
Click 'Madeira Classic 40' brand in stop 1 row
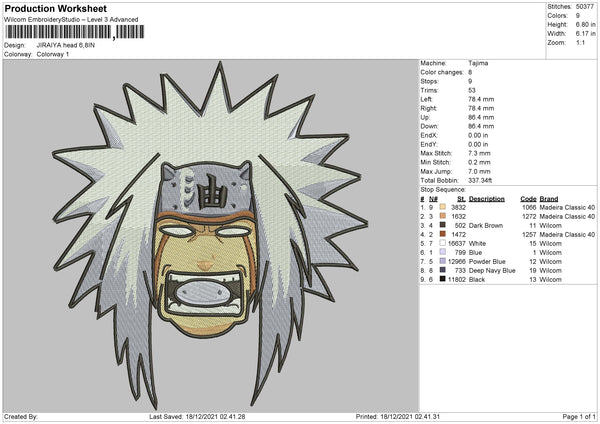coord(567,207)
